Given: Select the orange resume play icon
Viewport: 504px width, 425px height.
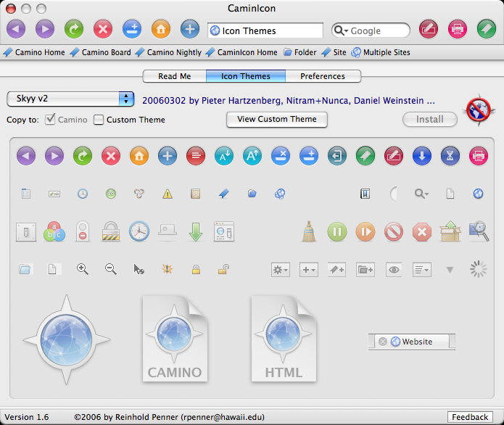Looking at the screenshot, I should [x=365, y=232].
